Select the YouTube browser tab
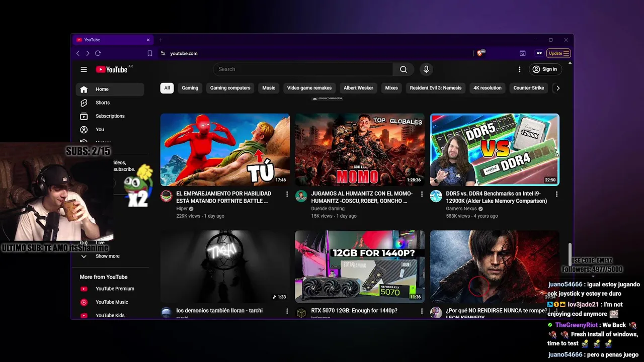 tap(113, 40)
